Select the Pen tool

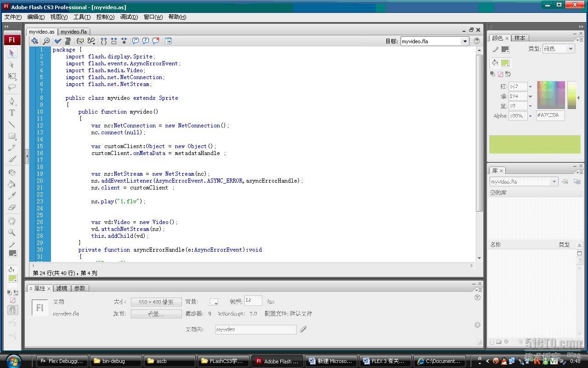tap(12, 101)
